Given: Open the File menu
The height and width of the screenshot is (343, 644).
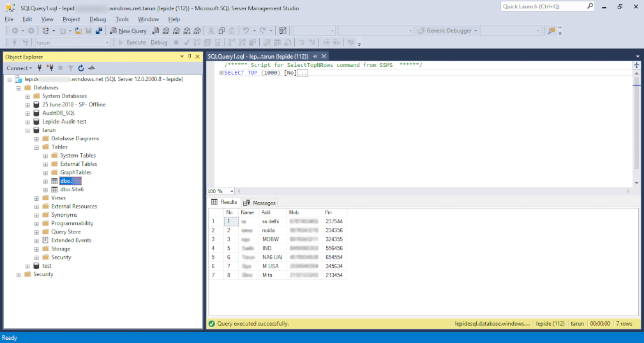Looking at the screenshot, I should coord(9,19).
